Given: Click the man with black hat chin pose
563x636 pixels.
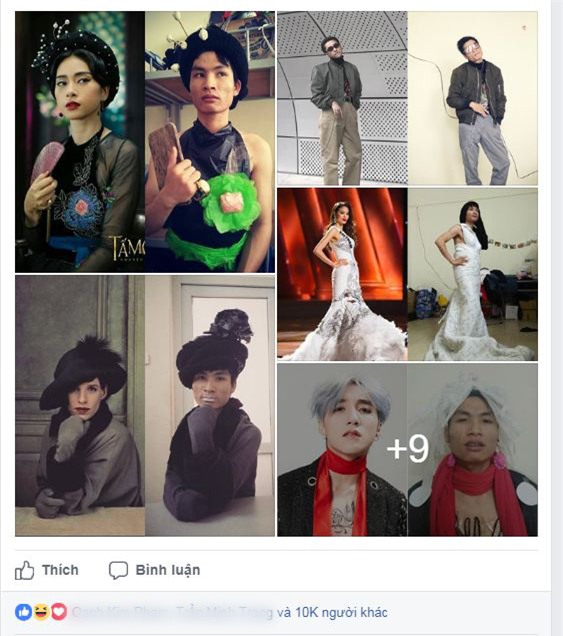Looking at the screenshot, I should 210,406.
